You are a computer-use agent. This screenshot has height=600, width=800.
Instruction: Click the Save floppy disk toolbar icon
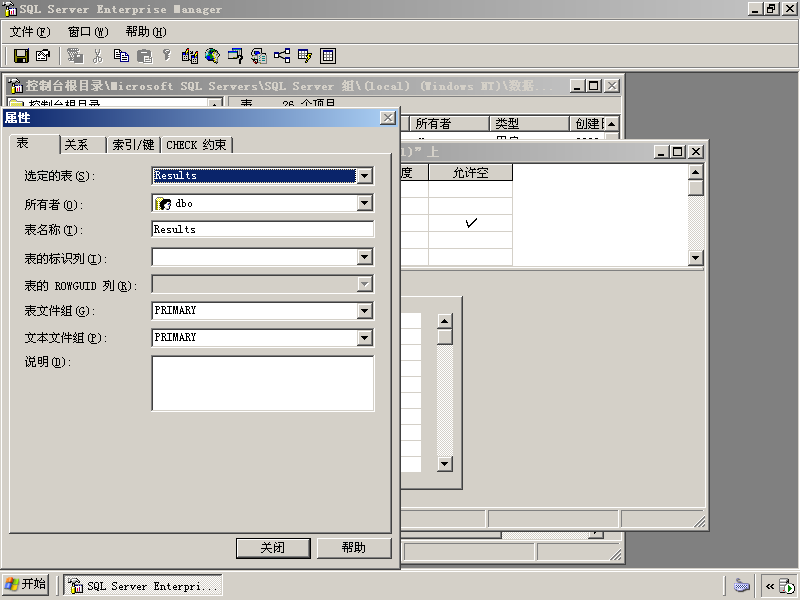(x=21, y=56)
